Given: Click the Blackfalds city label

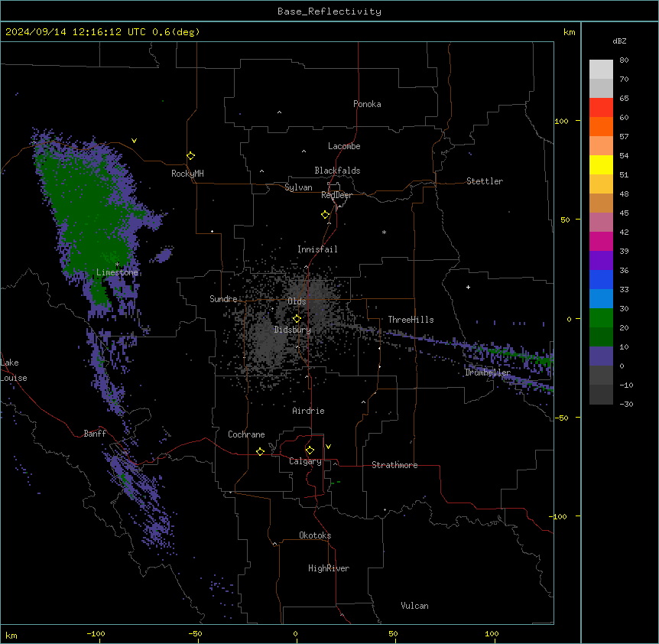Looking at the screenshot, I should pos(337,171).
